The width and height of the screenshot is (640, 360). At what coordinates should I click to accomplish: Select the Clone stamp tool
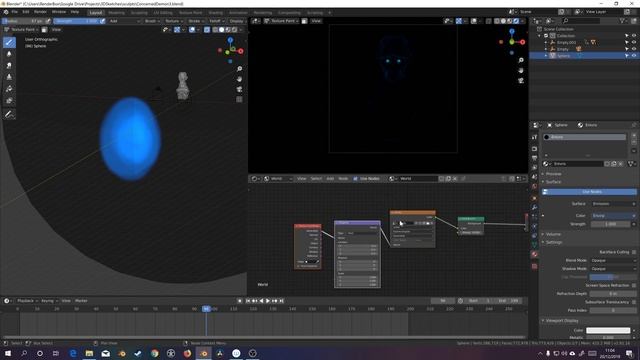[9, 77]
